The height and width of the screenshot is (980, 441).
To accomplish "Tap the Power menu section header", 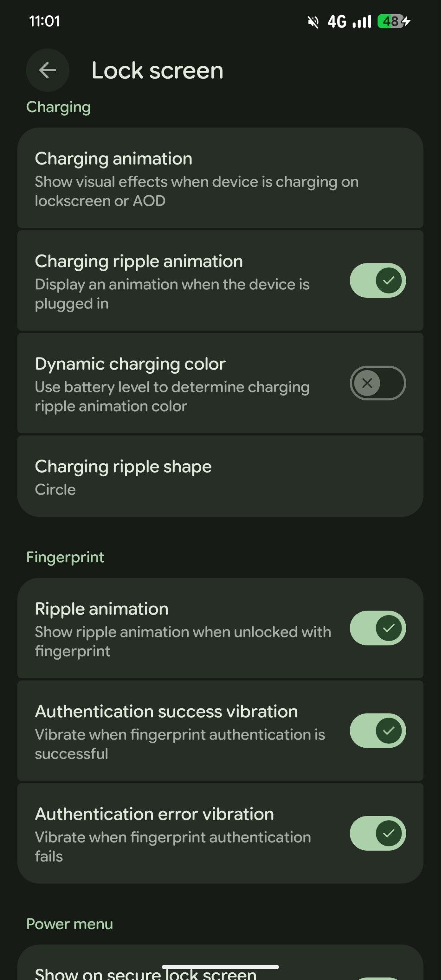I will point(70,924).
